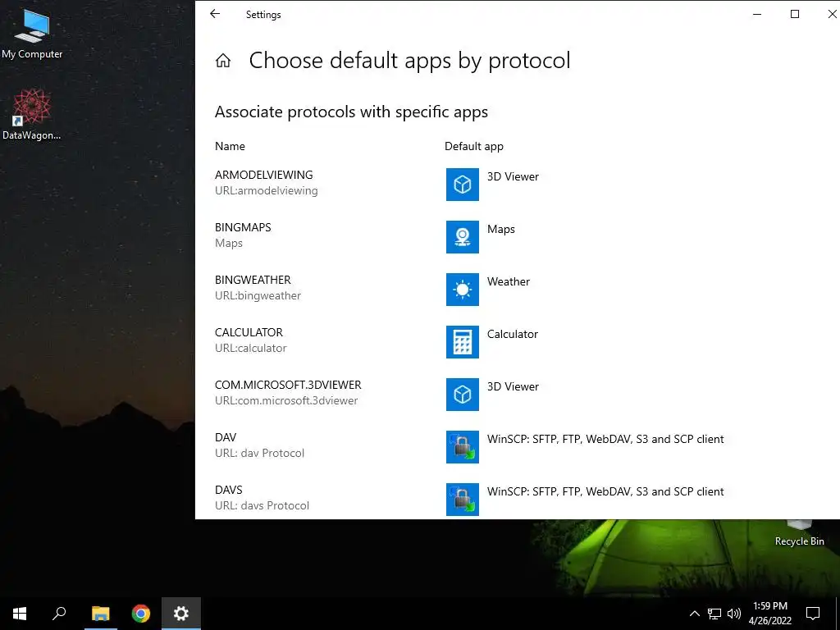Screen dimensions: 840x630
Task: Click the COM.MICROSOFT.3DVIEWER protocol name
Action: (288, 386)
